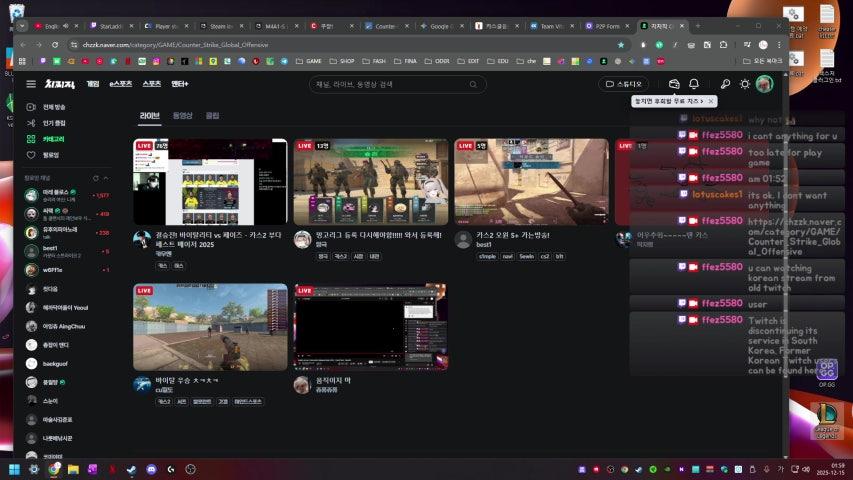
Task: Switch to the Clips (클립) tab
Action: point(212,116)
